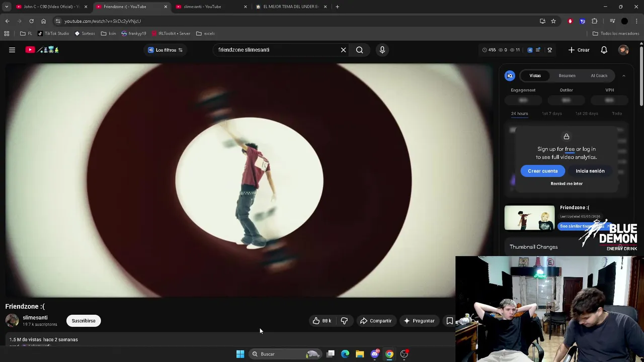Open the blue arrow extension icon

click(583, 21)
